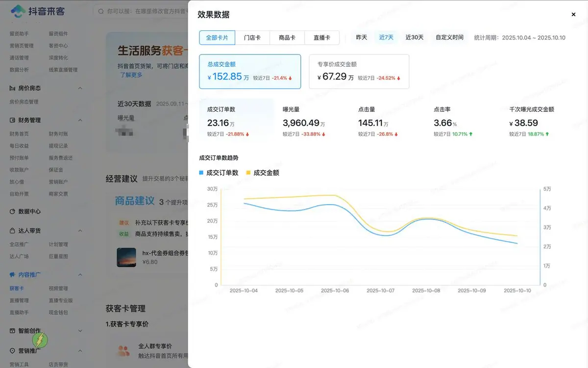Click the 抖音来客 logo
This screenshot has height=368, width=588.
click(x=38, y=11)
